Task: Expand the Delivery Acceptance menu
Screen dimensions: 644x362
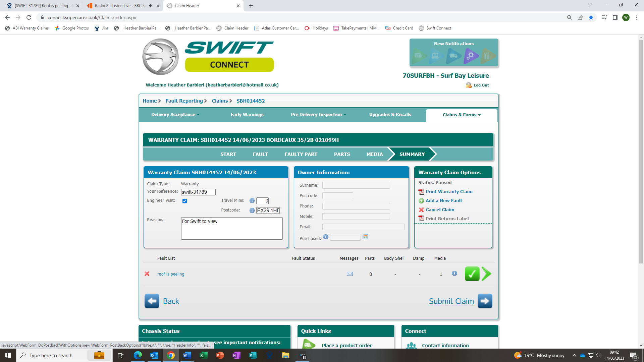Action: click(175, 115)
